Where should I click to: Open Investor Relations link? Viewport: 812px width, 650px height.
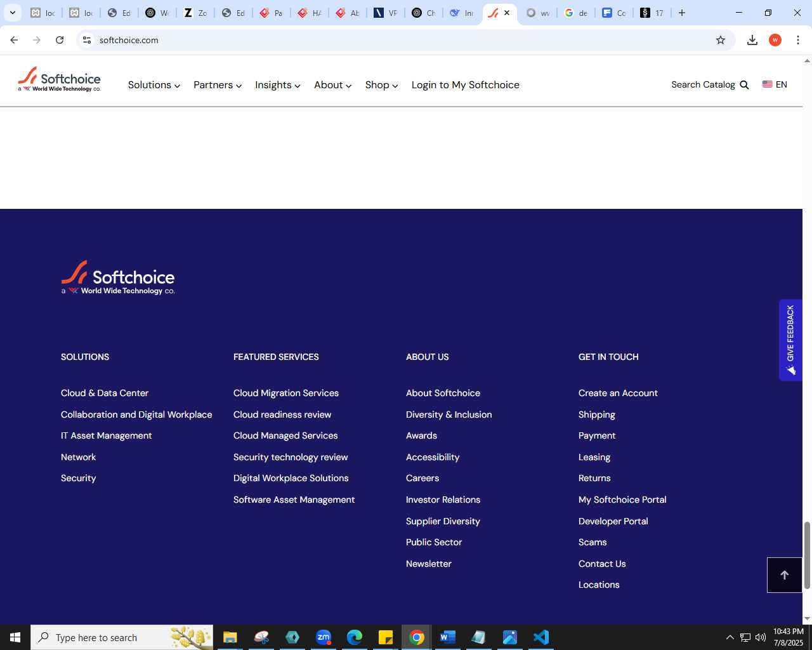443,500
